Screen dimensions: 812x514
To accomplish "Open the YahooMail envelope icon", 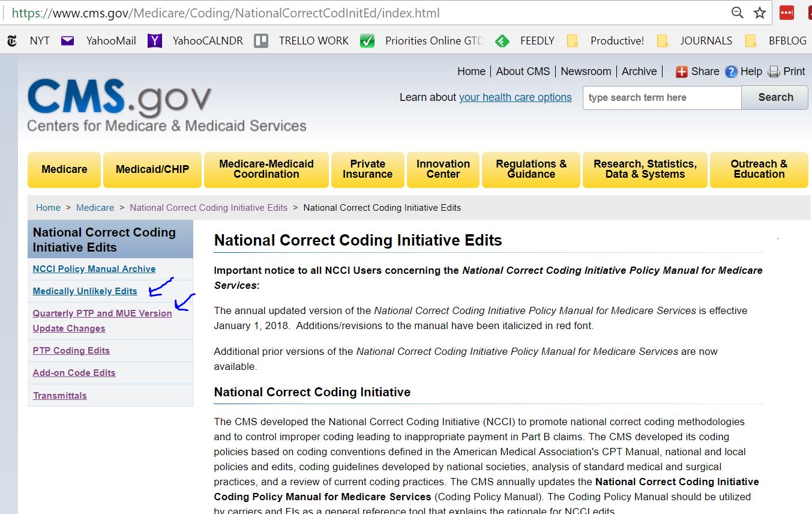I will point(67,40).
